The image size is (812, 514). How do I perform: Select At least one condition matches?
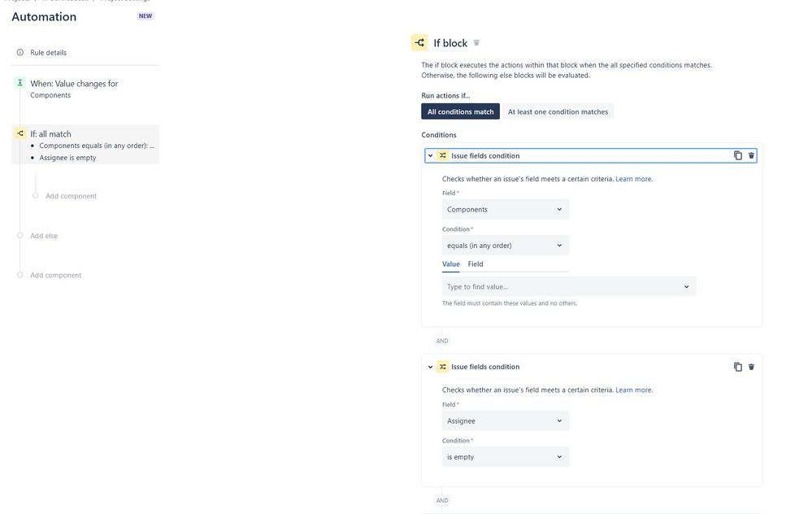(x=558, y=111)
